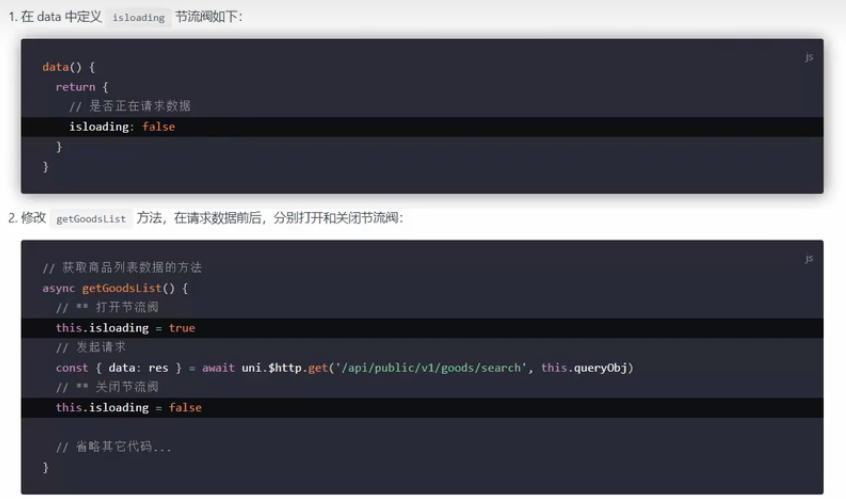The image size is (846, 499).
Task: Click 'this.queryObj' in the request line
Action: tap(584, 368)
